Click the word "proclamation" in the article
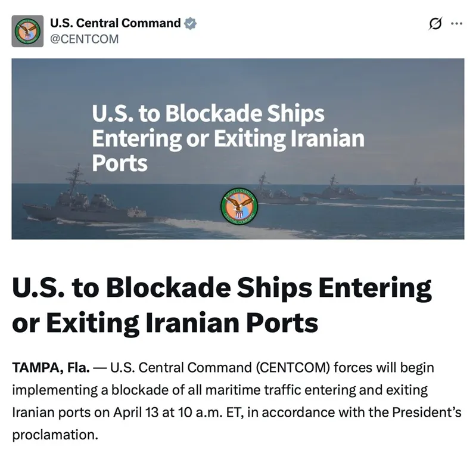The image size is (476, 459). pos(54,435)
